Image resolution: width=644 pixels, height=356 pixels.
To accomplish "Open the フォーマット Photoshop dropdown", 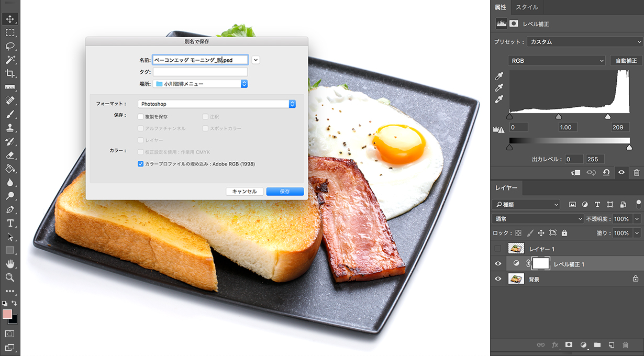I will tap(217, 104).
